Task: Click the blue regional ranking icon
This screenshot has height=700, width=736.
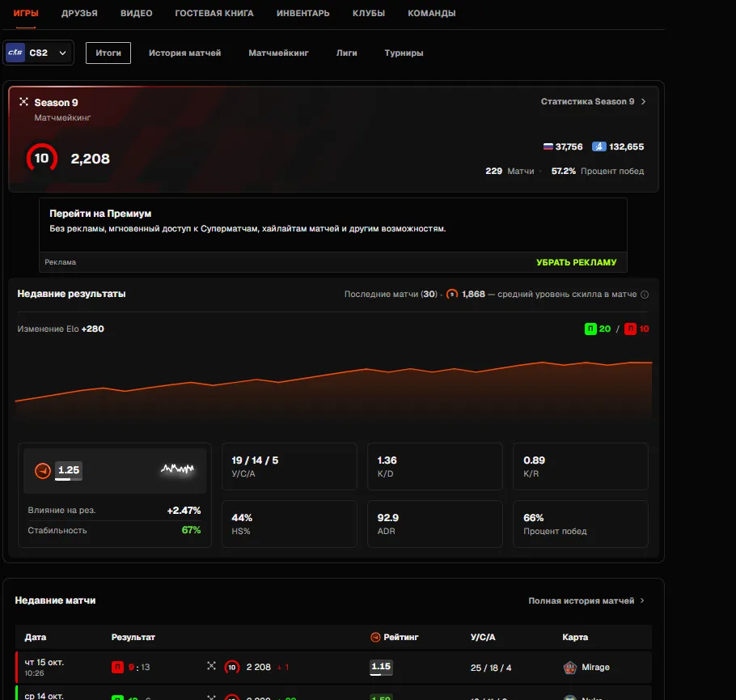Action: coord(599,146)
